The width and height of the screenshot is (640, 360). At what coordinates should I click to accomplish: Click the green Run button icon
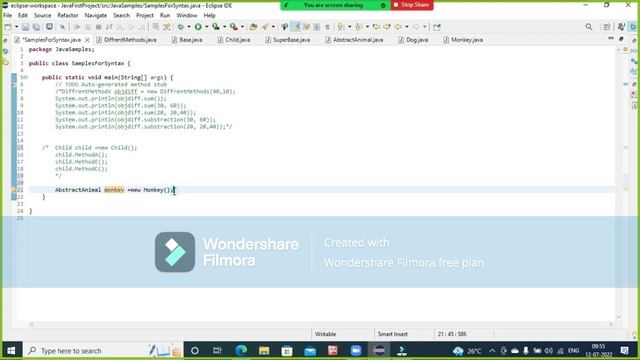click(x=198, y=27)
